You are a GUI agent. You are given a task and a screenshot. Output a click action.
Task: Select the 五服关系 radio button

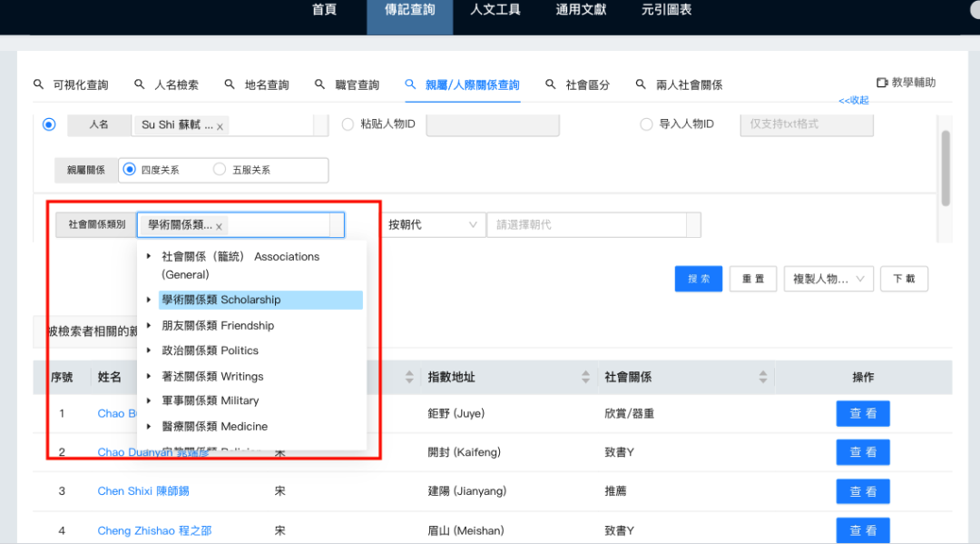[x=219, y=169]
